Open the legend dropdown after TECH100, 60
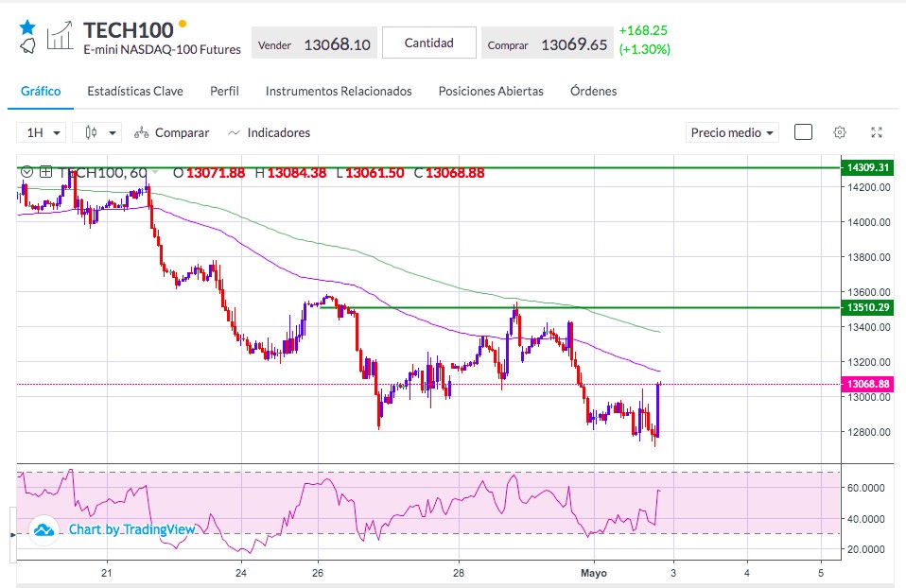Viewport: 906px width, 588px height. click(x=155, y=172)
